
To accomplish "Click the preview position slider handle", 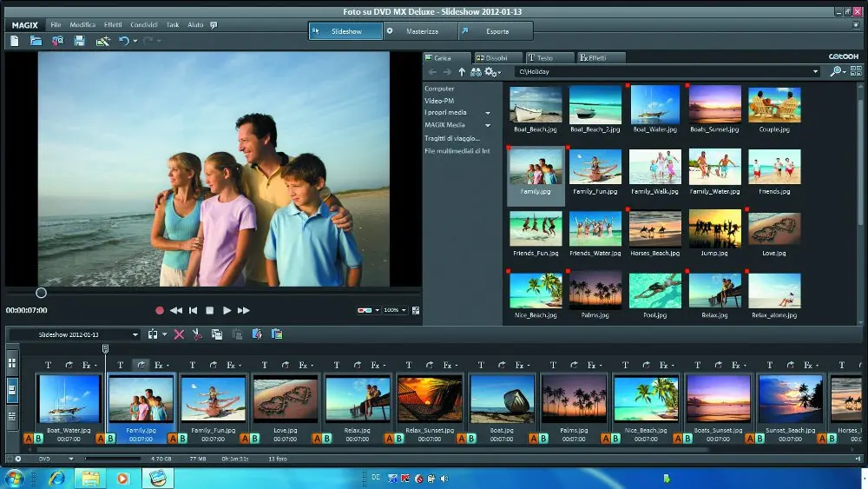I will tap(41, 293).
